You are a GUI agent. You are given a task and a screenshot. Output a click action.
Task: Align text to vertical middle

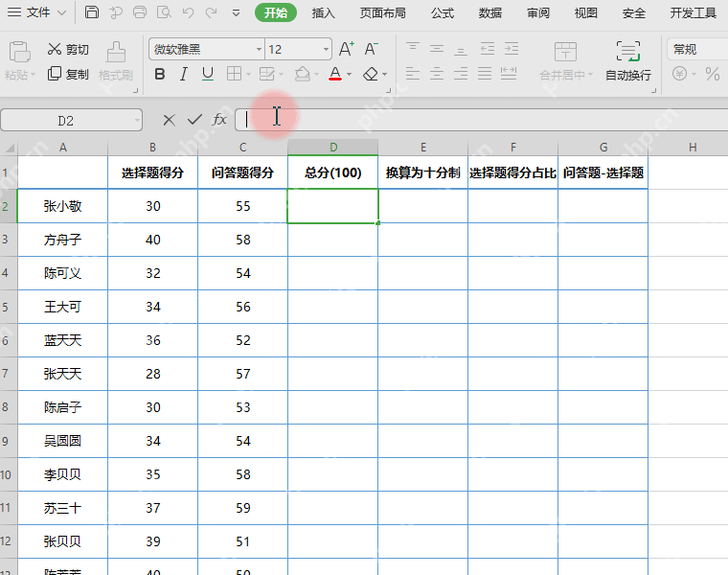coord(437,48)
